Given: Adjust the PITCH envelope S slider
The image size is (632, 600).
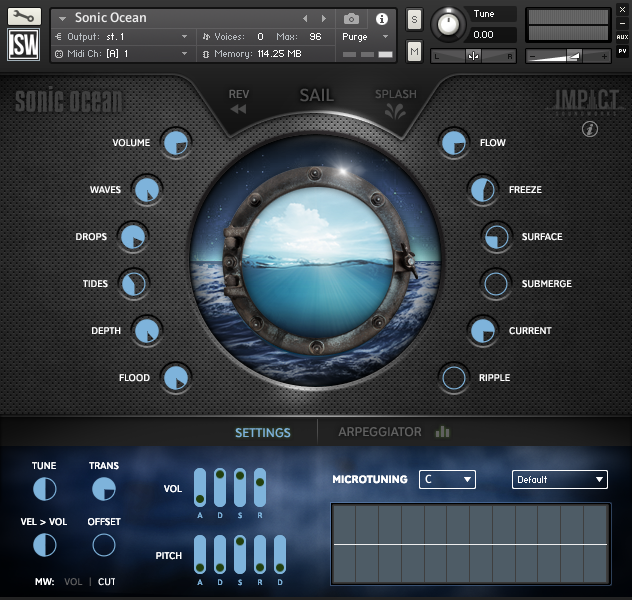Looking at the screenshot, I should [240, 554].
